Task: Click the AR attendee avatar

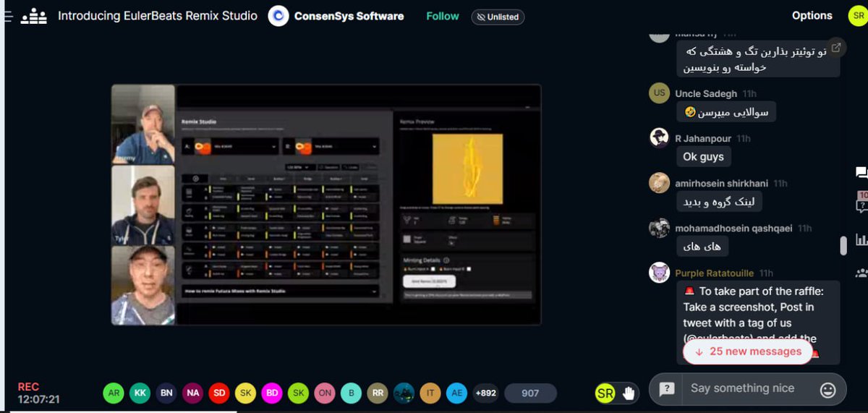Action: (114, 393)
